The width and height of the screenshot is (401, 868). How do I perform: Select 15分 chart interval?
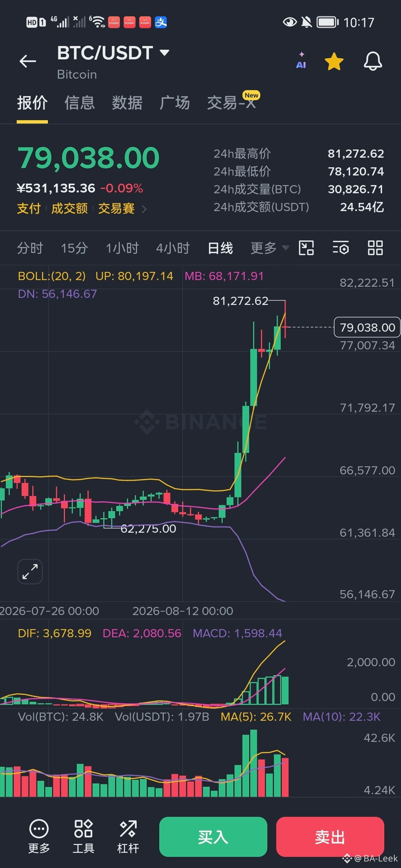(x=74, y=248)
